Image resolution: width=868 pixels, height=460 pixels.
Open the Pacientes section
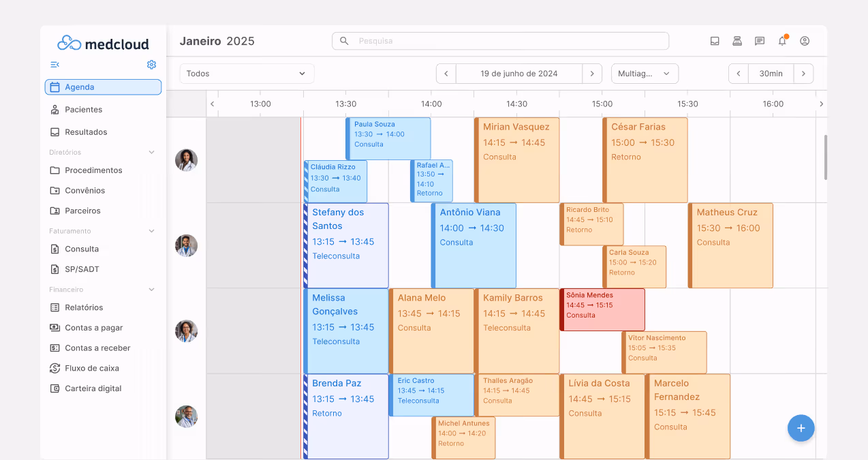tap(83, 109)
